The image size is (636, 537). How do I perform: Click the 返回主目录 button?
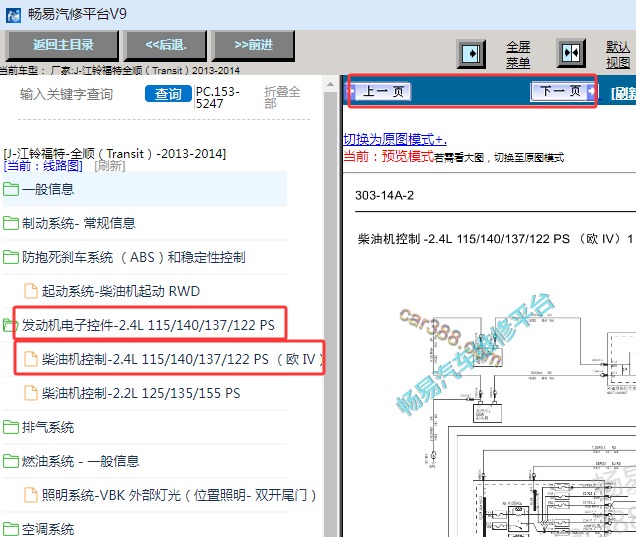coord(63,45)
